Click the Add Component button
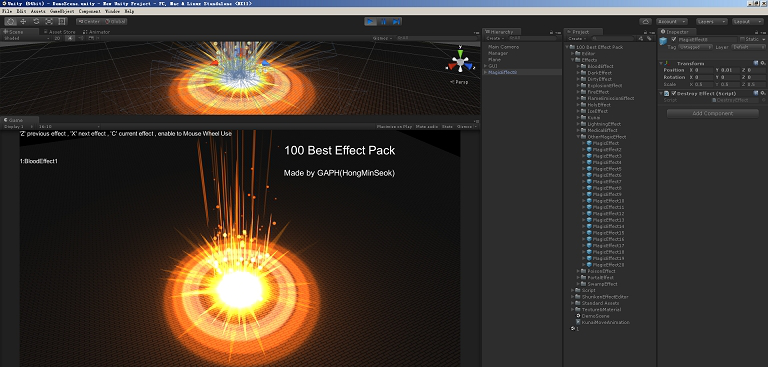 pyautogui.click(x=713, y=113)
